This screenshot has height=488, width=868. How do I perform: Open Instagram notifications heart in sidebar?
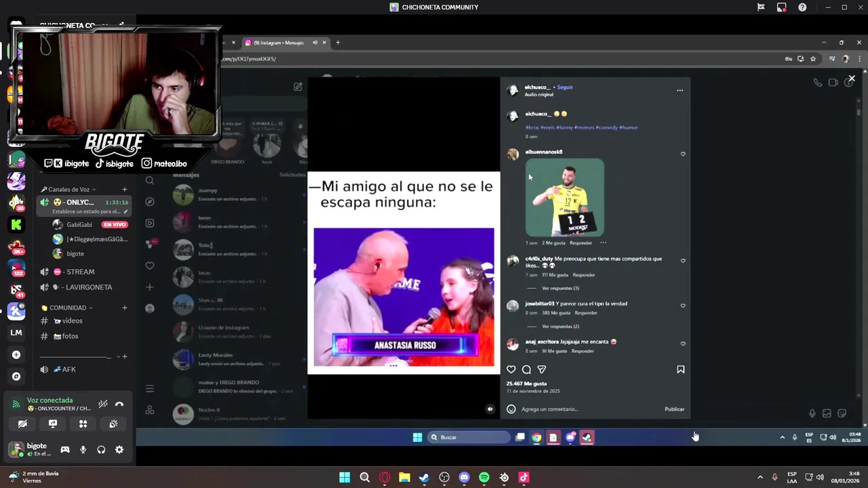tap(150, 266)
